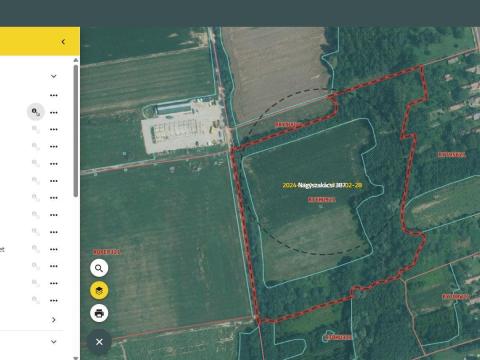Open the three-dot menu in the last list row
The width and height of the screenshot is (480, 360).
pyautogui.click(x=54, y=301)
